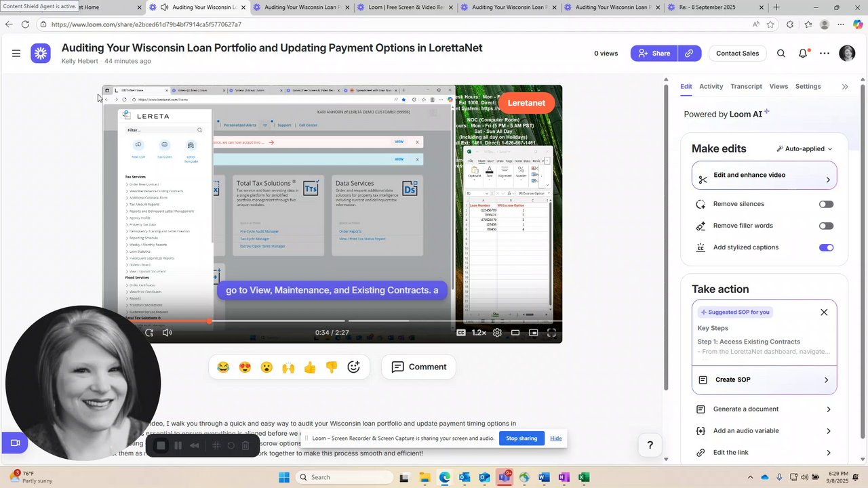Image resolution: width=868 pixels, height=488 pixels.
Task: Switch to the Views tab
Action: click(778, 87)
